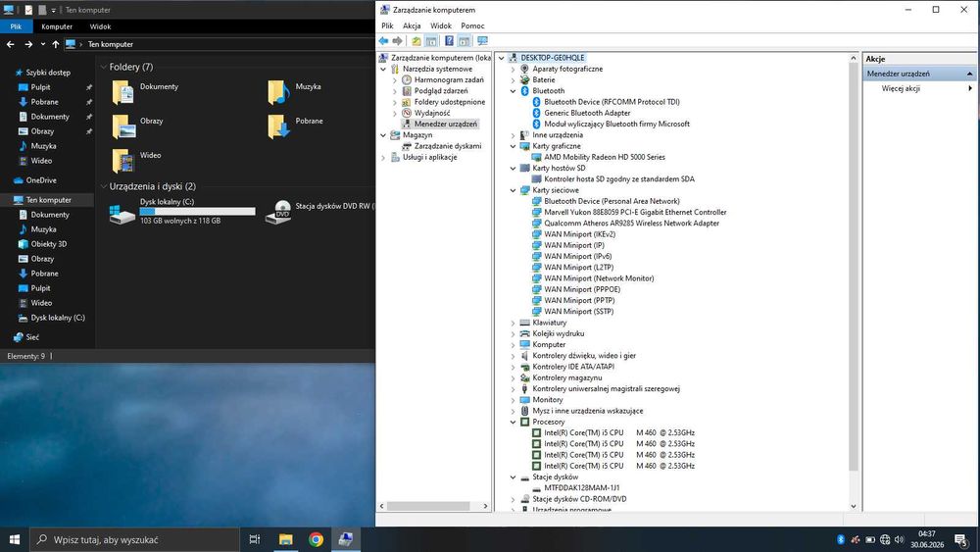This screenshot has width=980, height=552.
Task: Expand the Baterie category
Action: click(x=514, y=80)
